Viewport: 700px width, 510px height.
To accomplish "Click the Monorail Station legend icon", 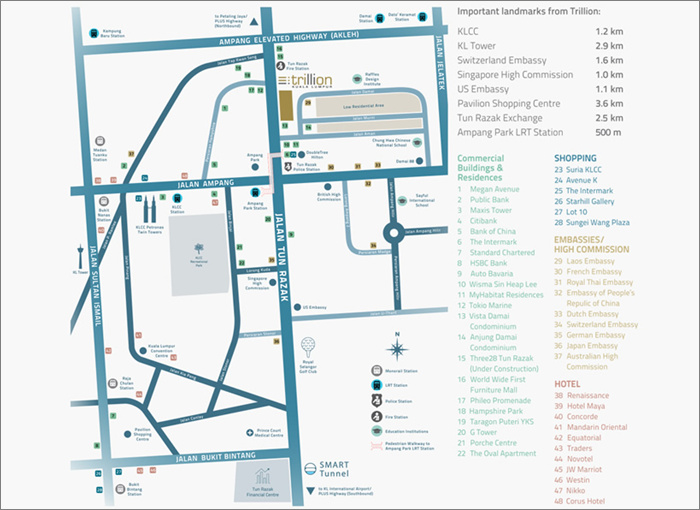I will 376,370.
